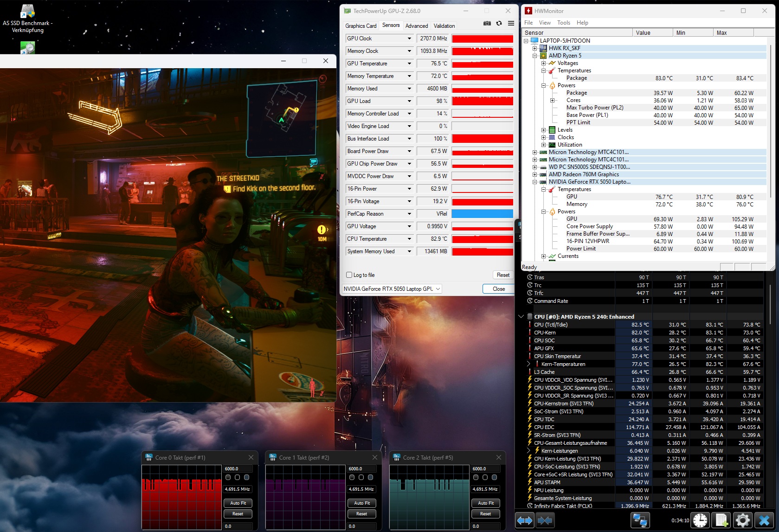Open the Tools menu in HWMonitor
The width and height of the screenshot is (779, 532).
[x=563, y=23]
